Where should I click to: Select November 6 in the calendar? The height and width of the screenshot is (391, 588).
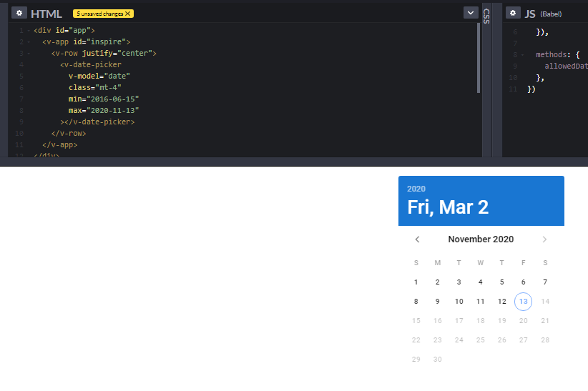click(524, 282)
